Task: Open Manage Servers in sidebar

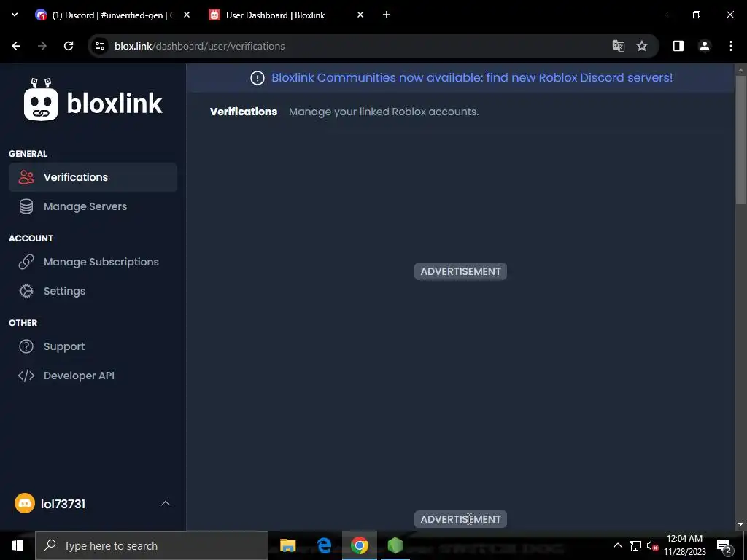Action: [x=93, y=206]
